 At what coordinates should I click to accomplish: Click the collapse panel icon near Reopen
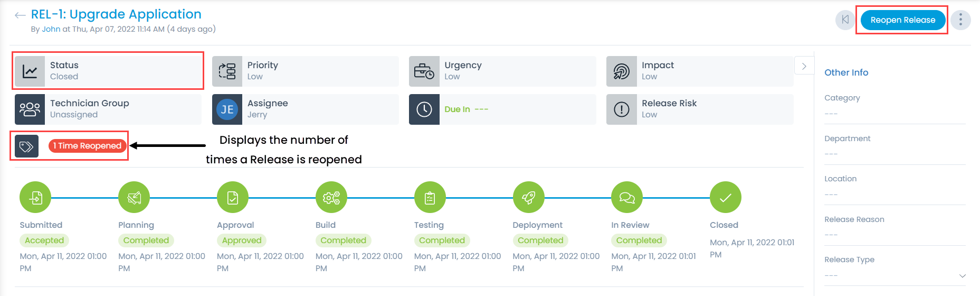click(845, 20)
